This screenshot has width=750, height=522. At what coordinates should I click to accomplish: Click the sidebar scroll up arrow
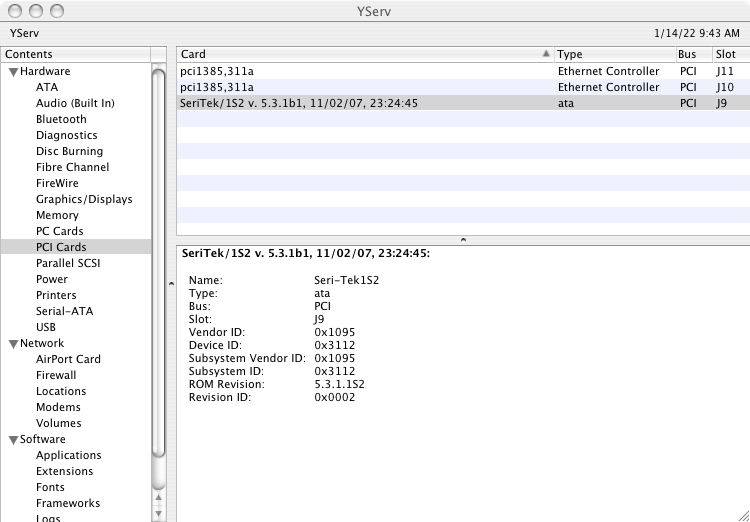click(159, 498)
